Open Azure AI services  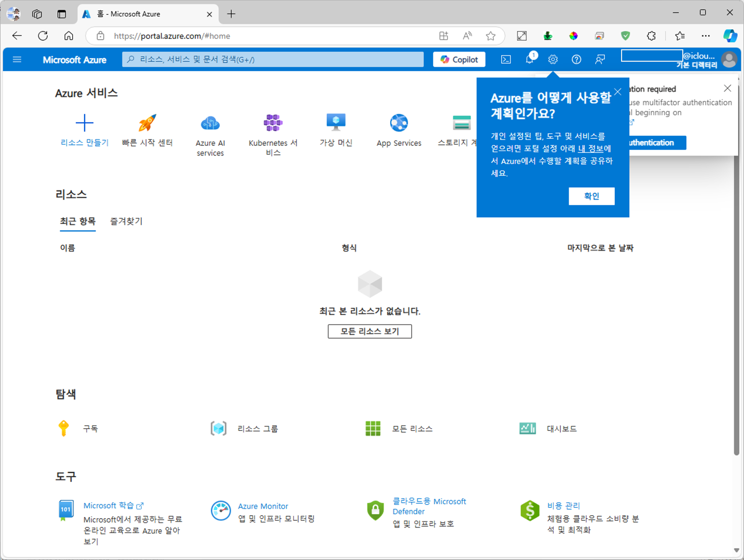click(210, 122)
